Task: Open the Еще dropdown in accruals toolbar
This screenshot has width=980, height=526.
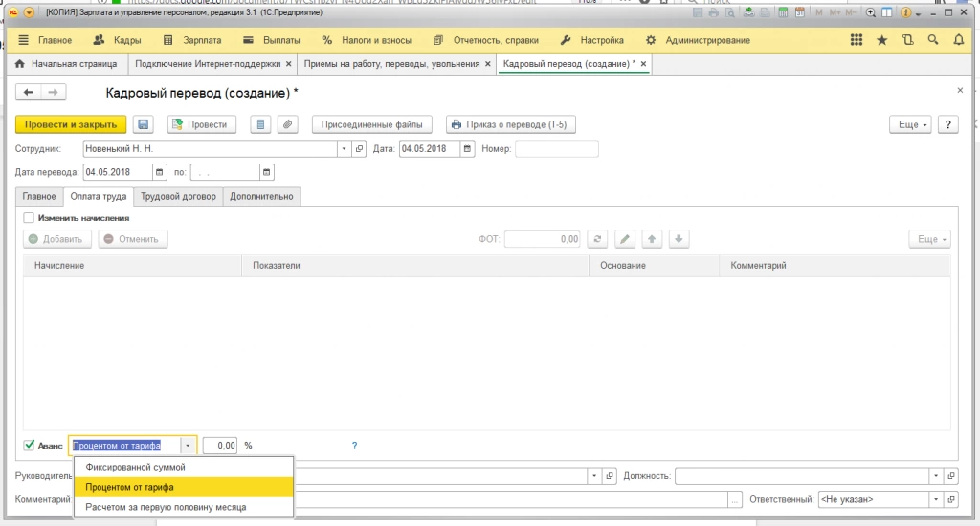Action: click(x=930, y=239)
